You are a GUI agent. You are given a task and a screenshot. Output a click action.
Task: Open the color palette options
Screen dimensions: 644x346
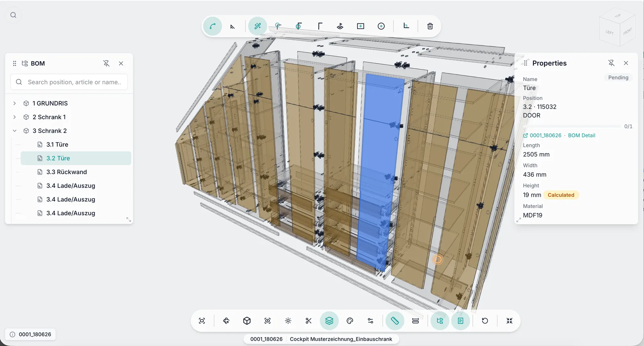coord(350,321)
